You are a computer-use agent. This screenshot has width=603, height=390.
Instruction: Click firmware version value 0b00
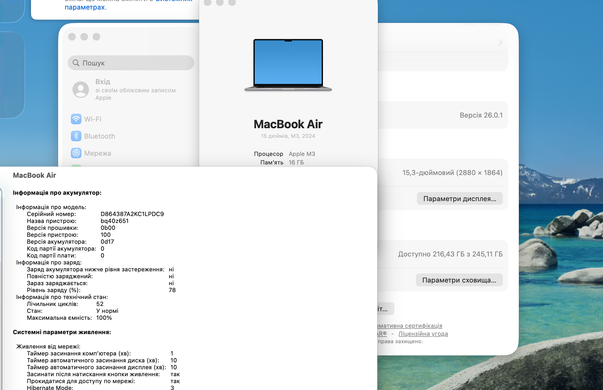point(108,228)
